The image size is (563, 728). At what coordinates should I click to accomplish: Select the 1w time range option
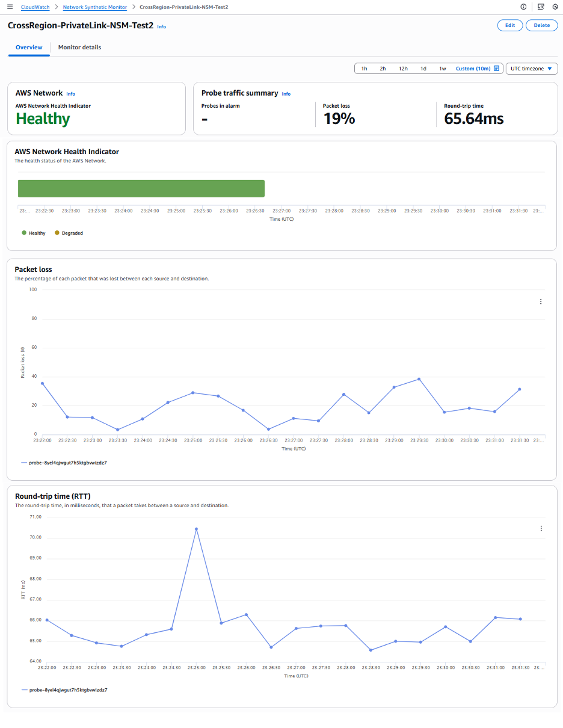coord(443,68)
